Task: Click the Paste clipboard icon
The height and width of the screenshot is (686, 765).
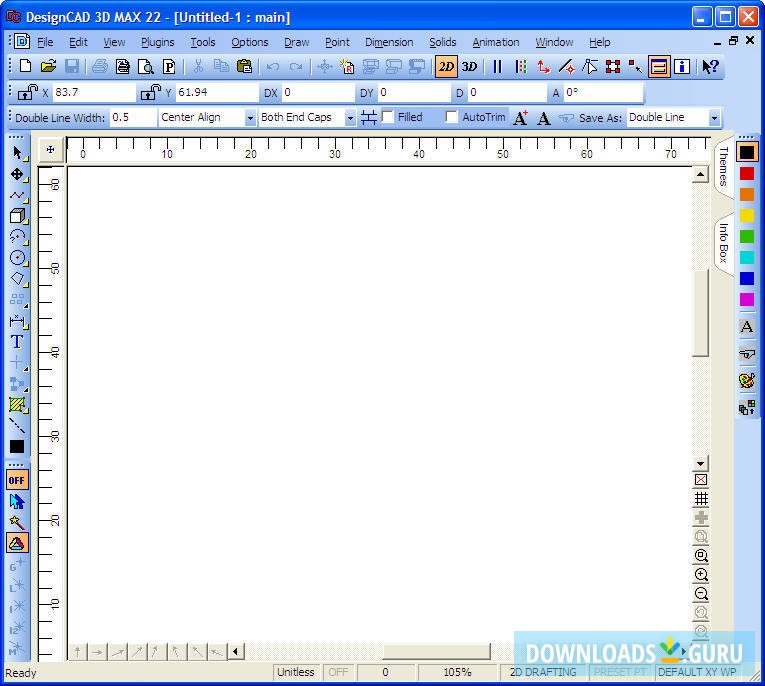Action: pos(244,66)
